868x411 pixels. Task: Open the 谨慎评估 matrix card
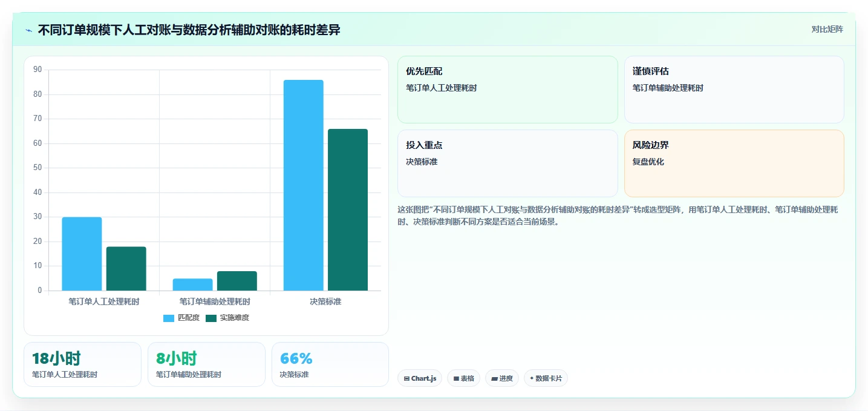pos(734,90)
